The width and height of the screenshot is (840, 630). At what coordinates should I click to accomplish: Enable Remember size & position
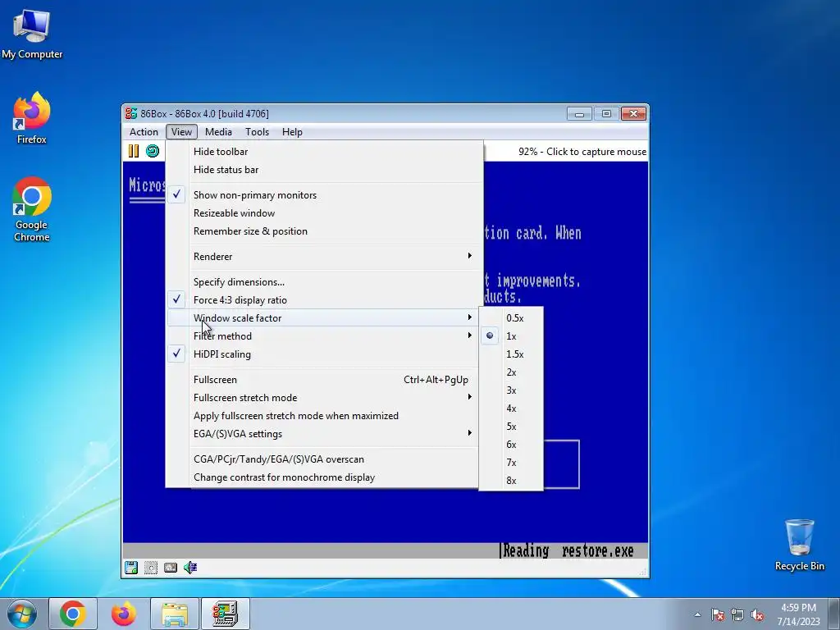(x=325, y=231)
